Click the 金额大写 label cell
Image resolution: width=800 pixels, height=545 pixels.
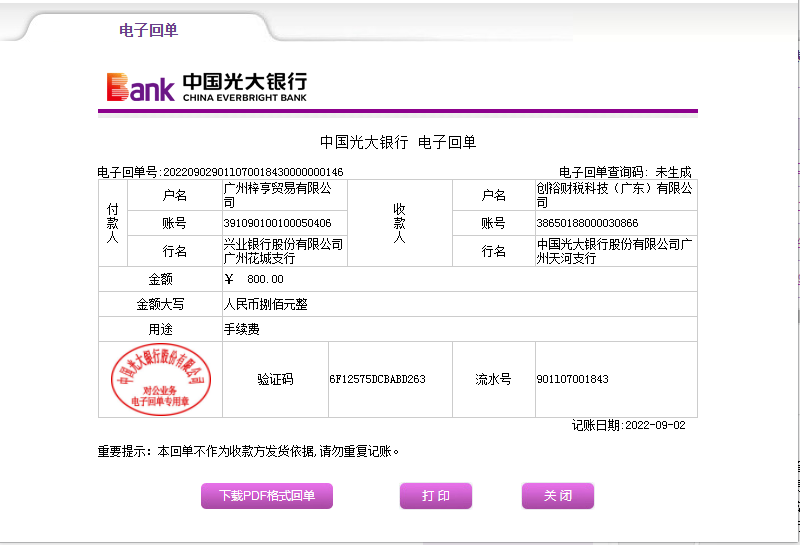pos(160,304)
